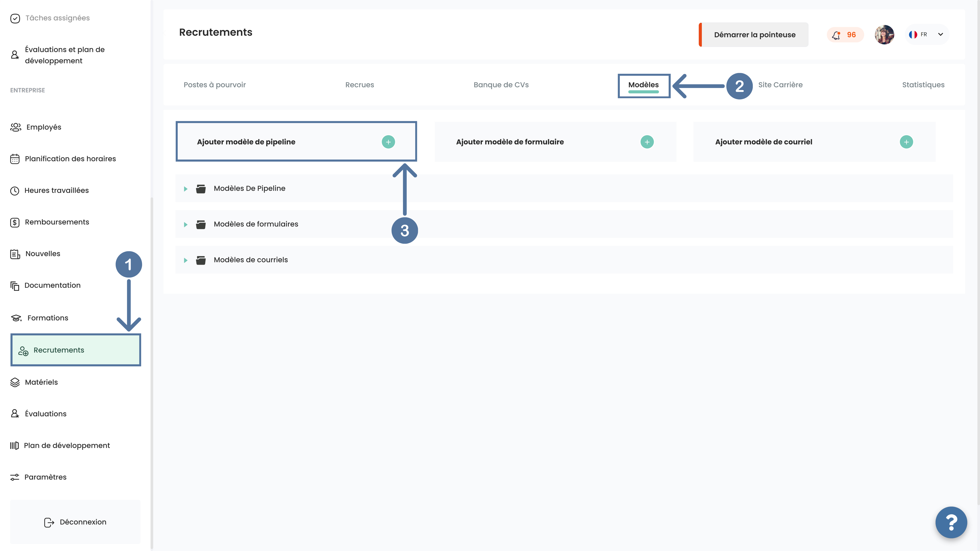Open Remboursements text link
Image resolution: width=980 pixels, height=551 pixels.
(57, 222)
